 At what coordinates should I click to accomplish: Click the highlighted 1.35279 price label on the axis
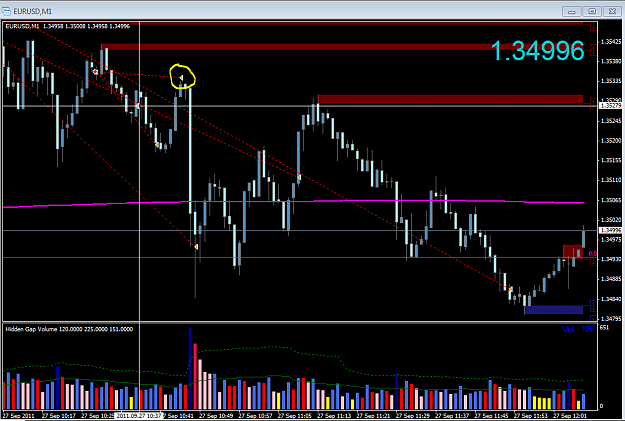[611, 106]
